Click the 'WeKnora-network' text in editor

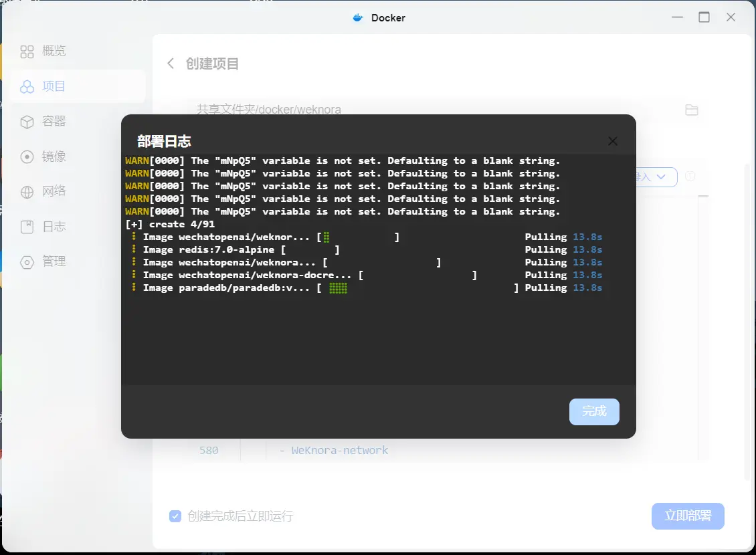[x=339, y=450]
